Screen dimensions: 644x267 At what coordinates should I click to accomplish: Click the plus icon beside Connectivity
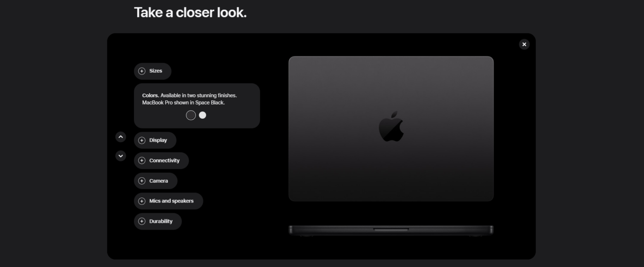(142, 161)
